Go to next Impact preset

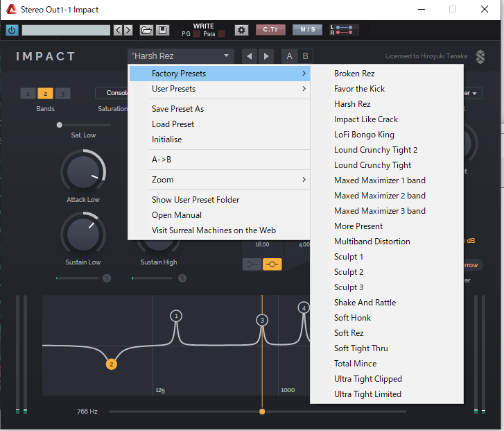266,56
